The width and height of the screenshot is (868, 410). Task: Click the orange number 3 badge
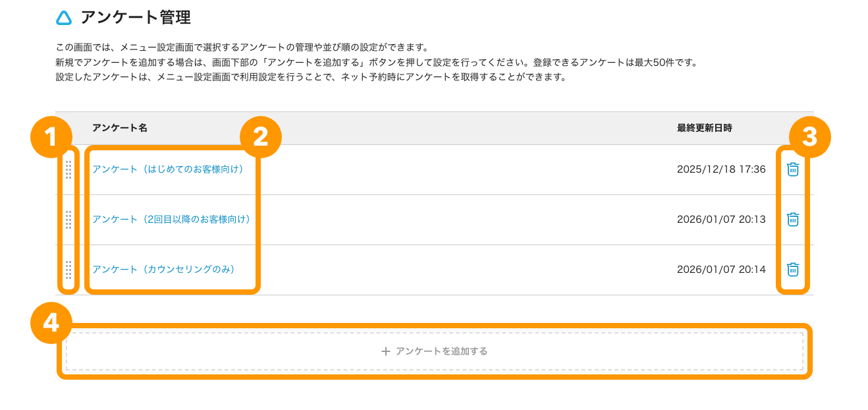point(809,137)
